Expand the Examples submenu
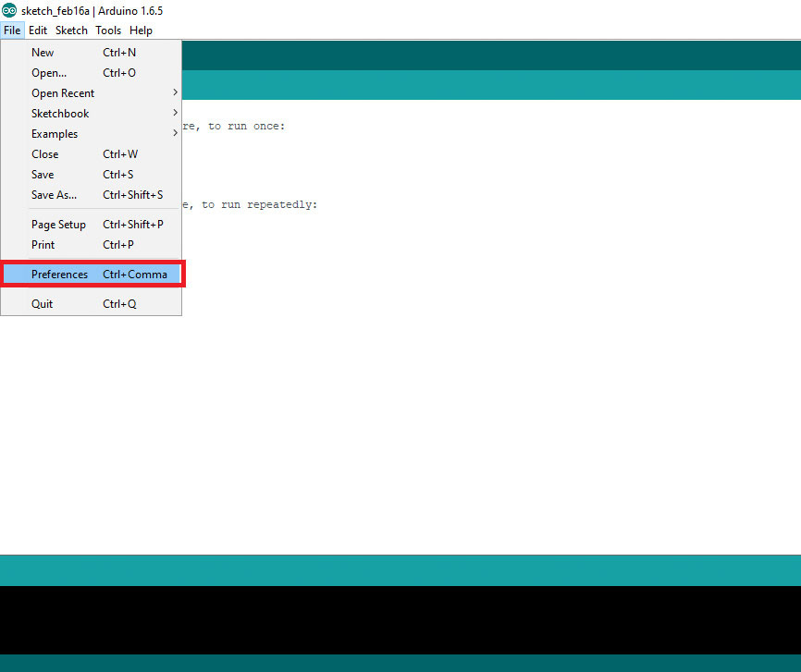 (55, 134)
